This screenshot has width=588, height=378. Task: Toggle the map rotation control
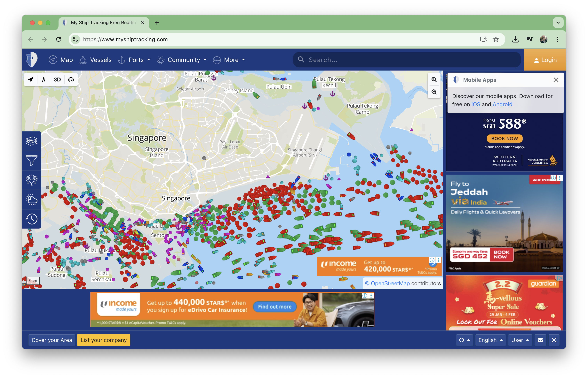(x=71, y=79)
